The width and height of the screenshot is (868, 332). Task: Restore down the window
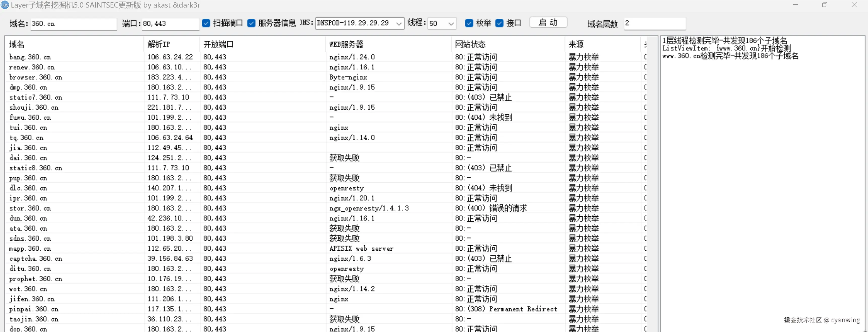824,5
